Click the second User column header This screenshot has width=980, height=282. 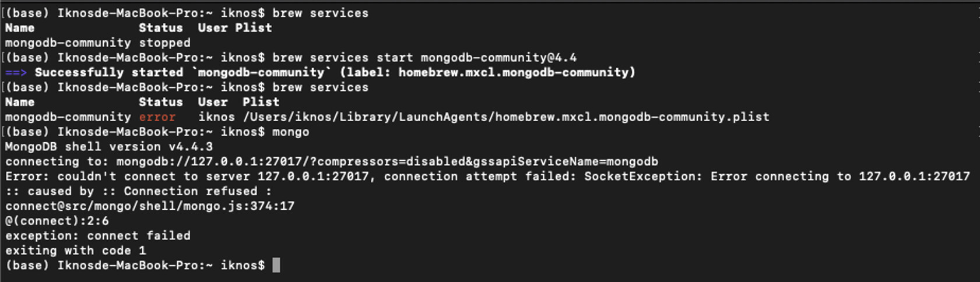point(213,103)
